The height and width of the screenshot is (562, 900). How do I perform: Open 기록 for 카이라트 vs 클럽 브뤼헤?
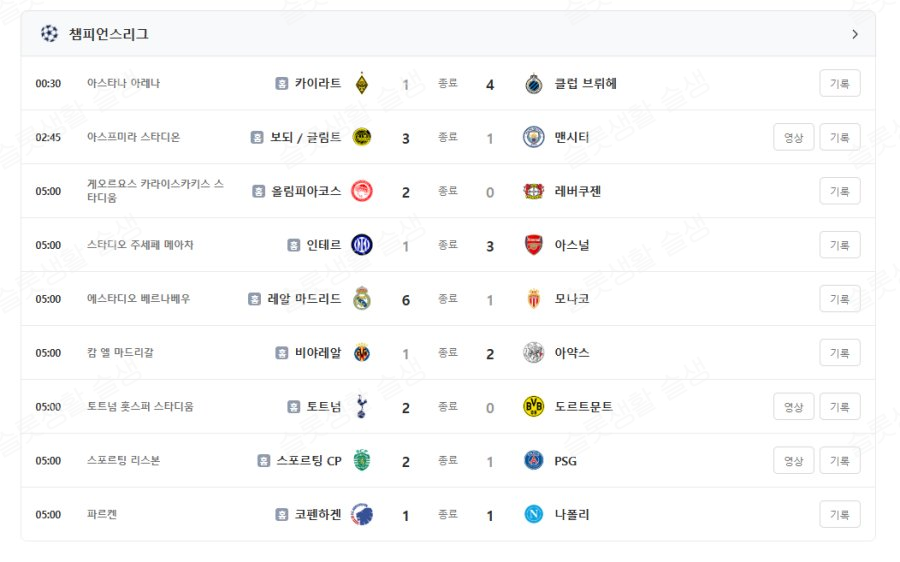[x=840, y=84]
